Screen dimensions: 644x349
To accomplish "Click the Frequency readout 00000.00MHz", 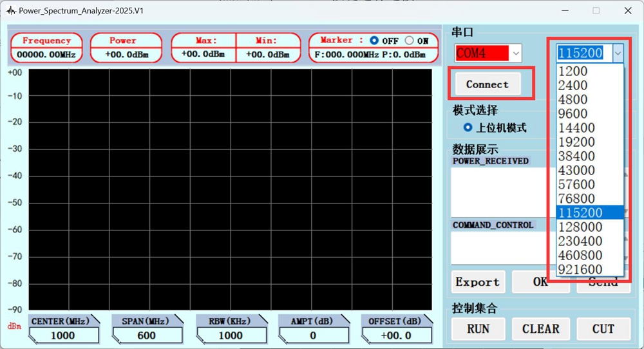I will pos(46,55).
